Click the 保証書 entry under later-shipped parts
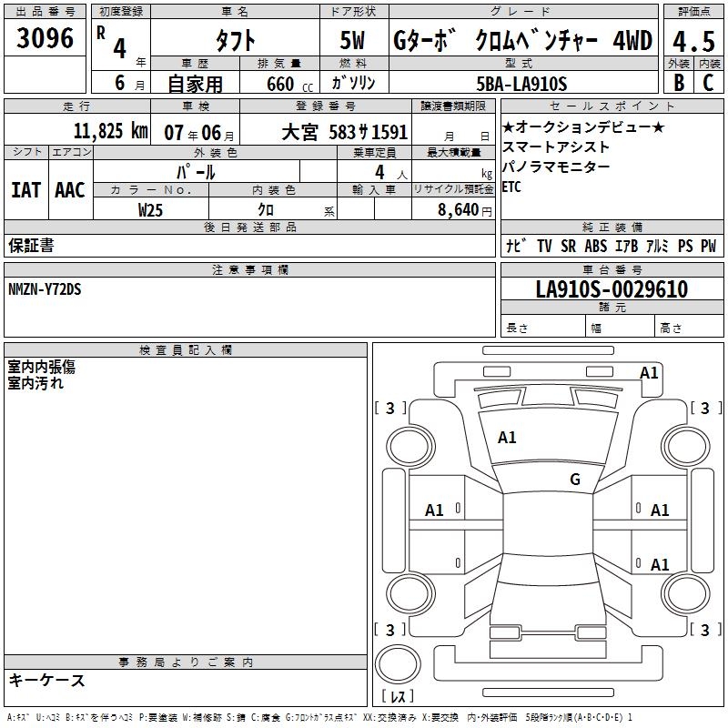Viewport: 728px width, 728px height. tap(31, 246)
